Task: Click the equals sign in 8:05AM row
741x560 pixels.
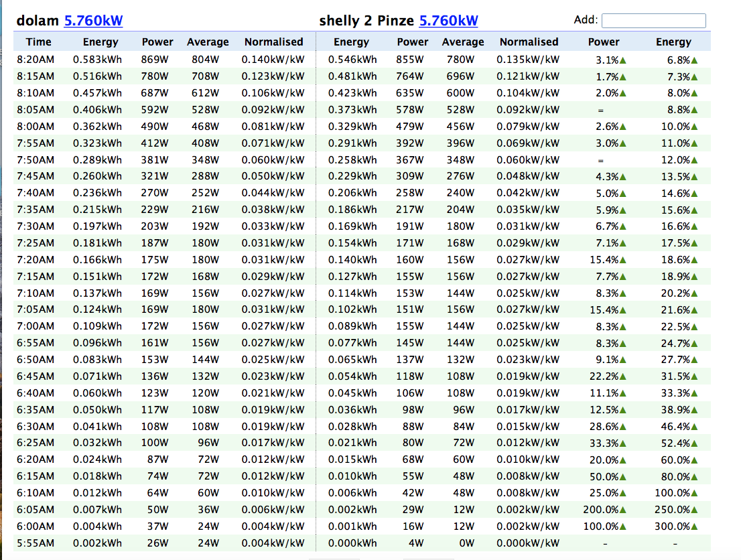Action: tap(601, 110)
